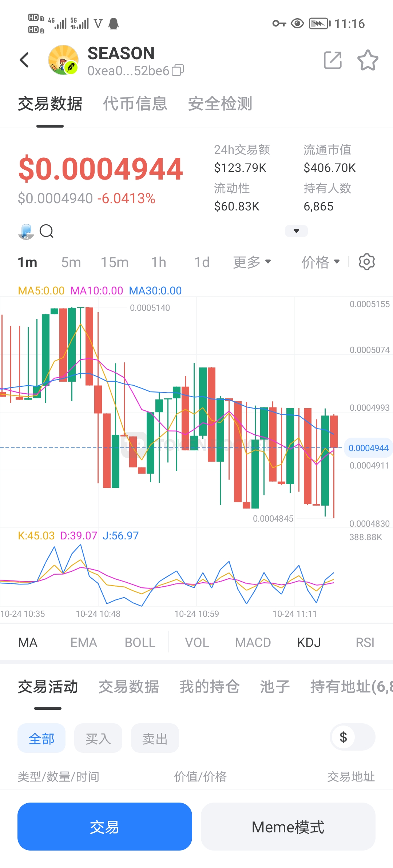Tap the magnifier search icon
Viewport: 393px width, 868px height.
(x=47, y=231)
